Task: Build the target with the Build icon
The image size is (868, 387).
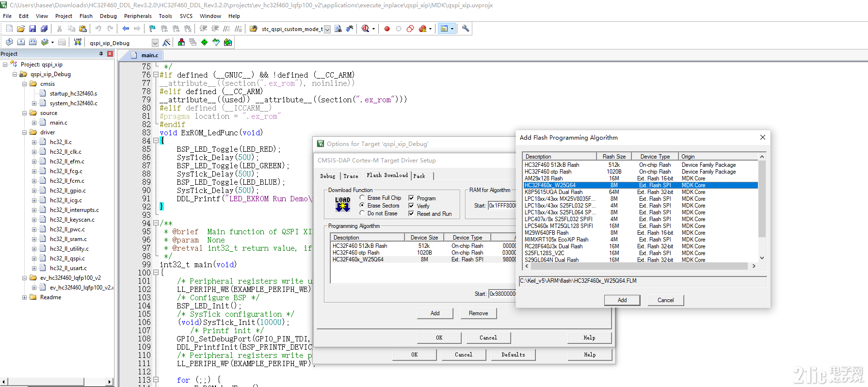Action: 21,42
